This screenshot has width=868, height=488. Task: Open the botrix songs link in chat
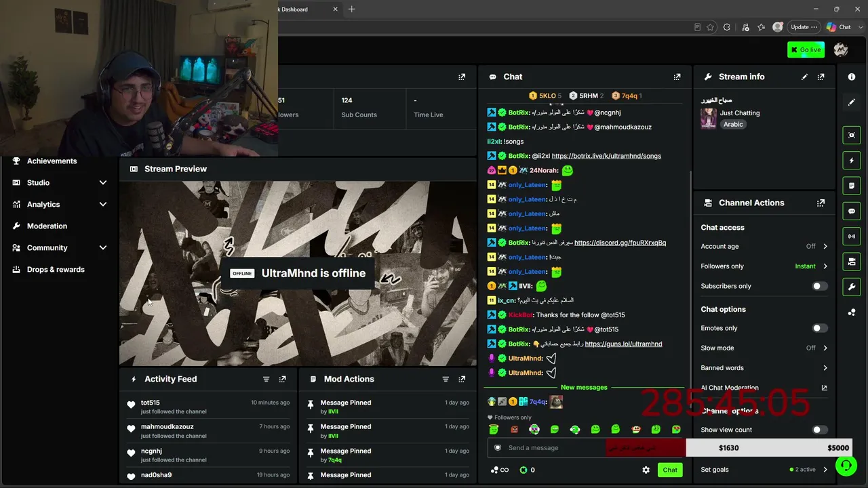[606, 156]
